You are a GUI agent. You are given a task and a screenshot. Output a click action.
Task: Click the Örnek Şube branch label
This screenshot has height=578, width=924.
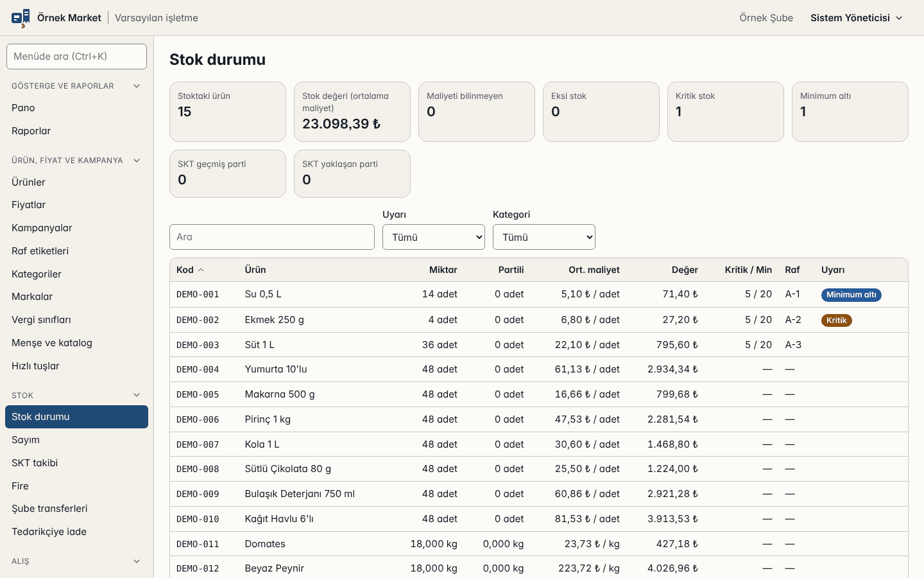[x=766, y=18]
